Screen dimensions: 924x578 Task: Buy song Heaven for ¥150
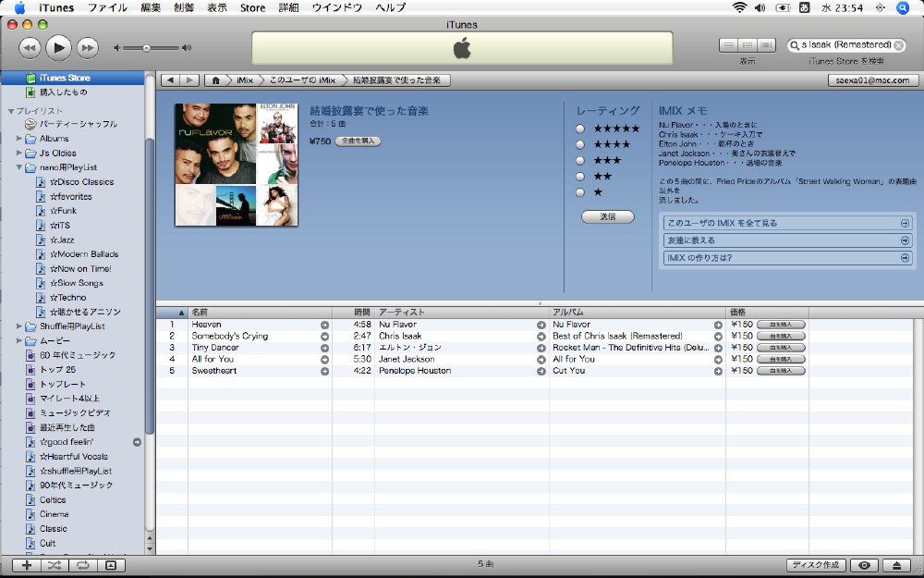(781, 325)
